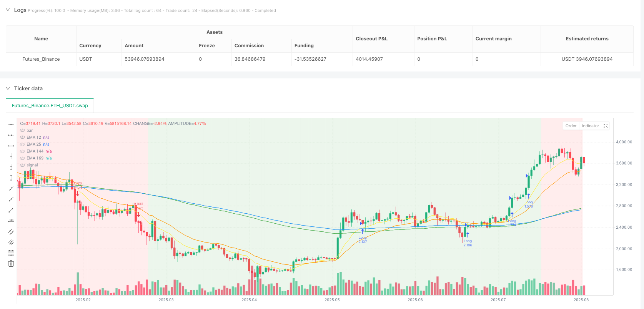Select the vertical straight line drawing tool
This screenshot has height=309, width=644.
point(11,156)
